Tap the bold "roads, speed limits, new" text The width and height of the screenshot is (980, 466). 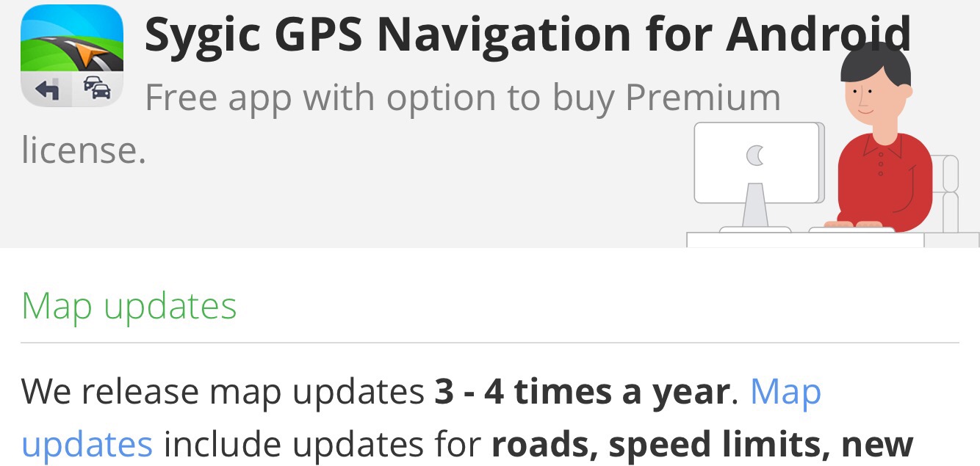(x=702, y=444)
